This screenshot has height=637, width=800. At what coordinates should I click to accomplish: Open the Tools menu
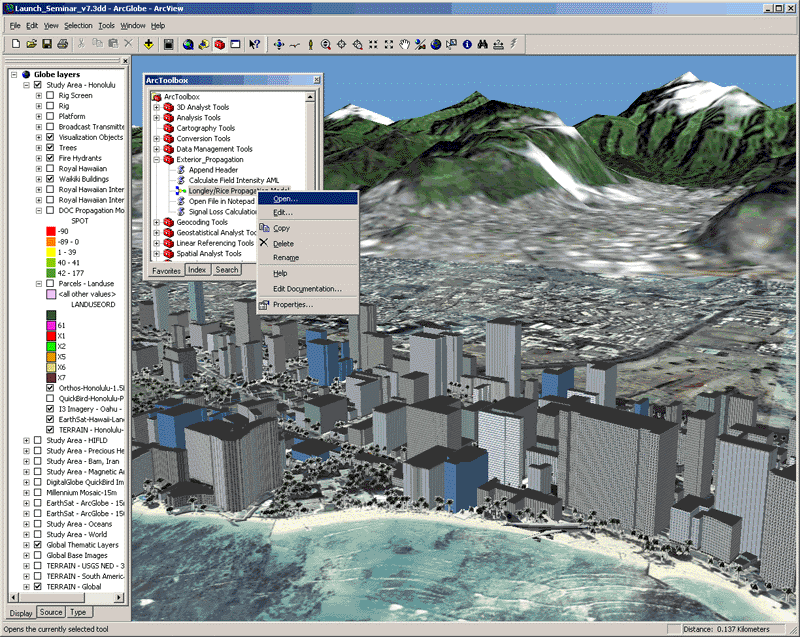tap(106, 26)
